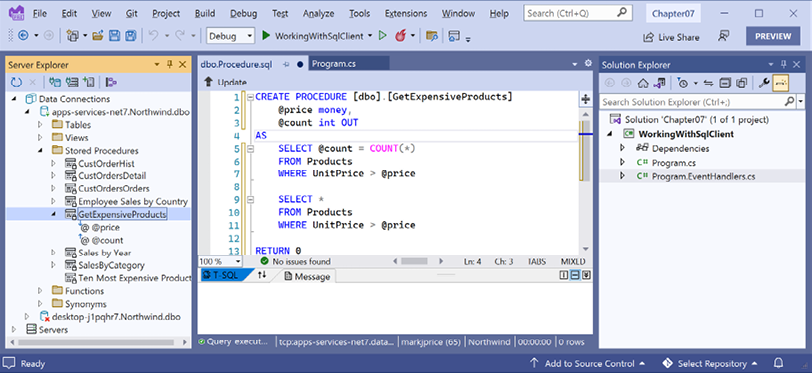
Task: Click the Feedback person icon near Live Share
Action: pos(723,36)
